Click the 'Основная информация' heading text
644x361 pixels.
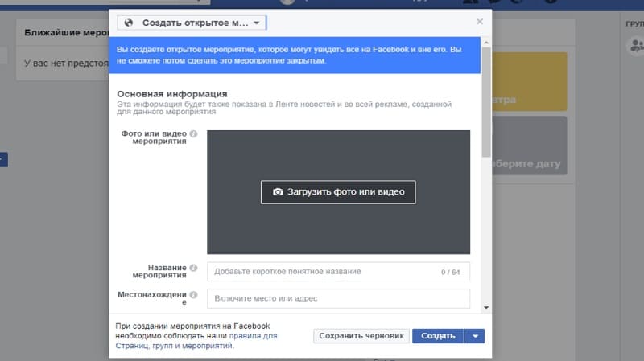172,94
